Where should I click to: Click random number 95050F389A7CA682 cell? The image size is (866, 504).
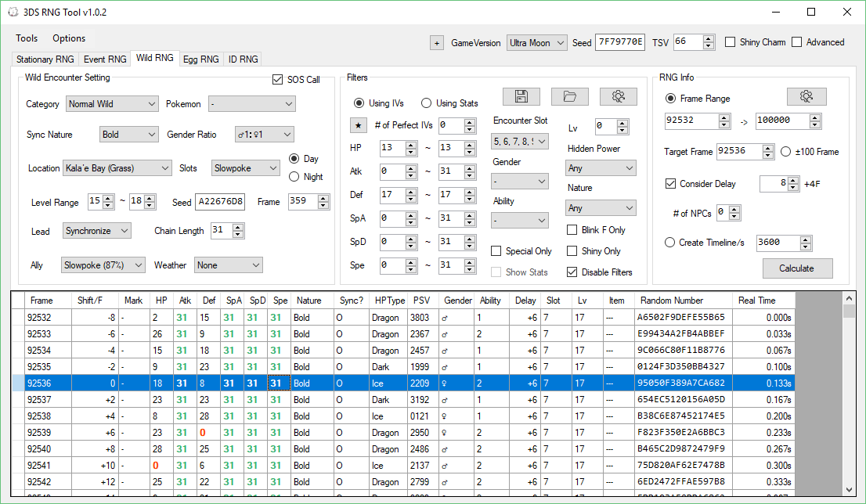click(x=684, y=383)
